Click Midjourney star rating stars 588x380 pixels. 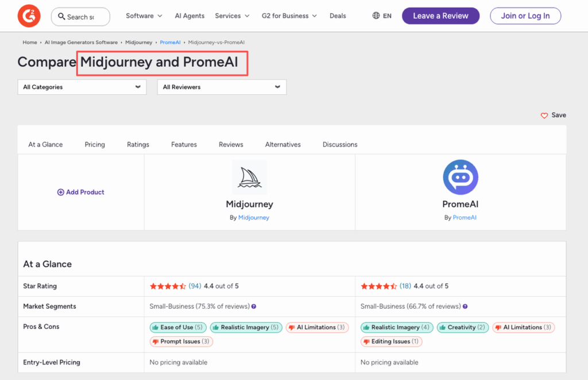point(168,286)
